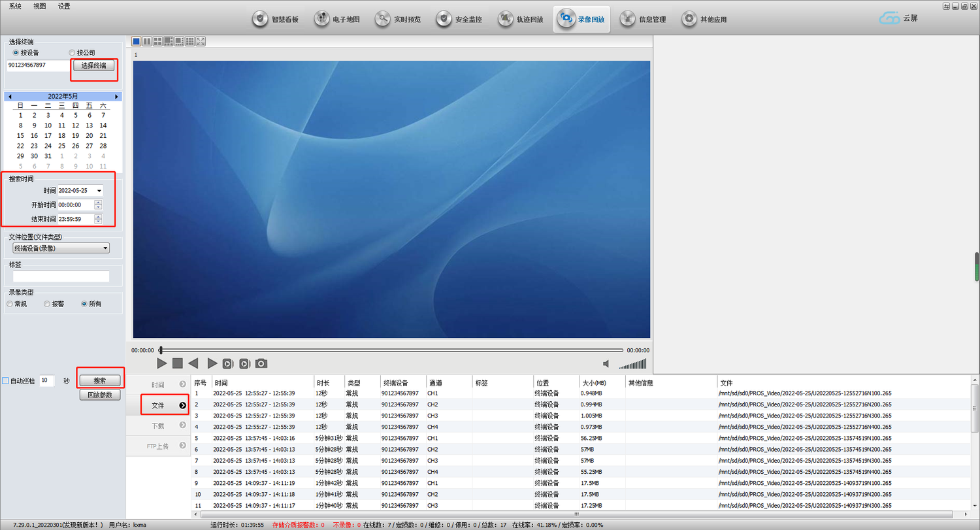The image size is (980, 530).
Task: Select the four-window grid layout icon
Action: tap(157, 41)
